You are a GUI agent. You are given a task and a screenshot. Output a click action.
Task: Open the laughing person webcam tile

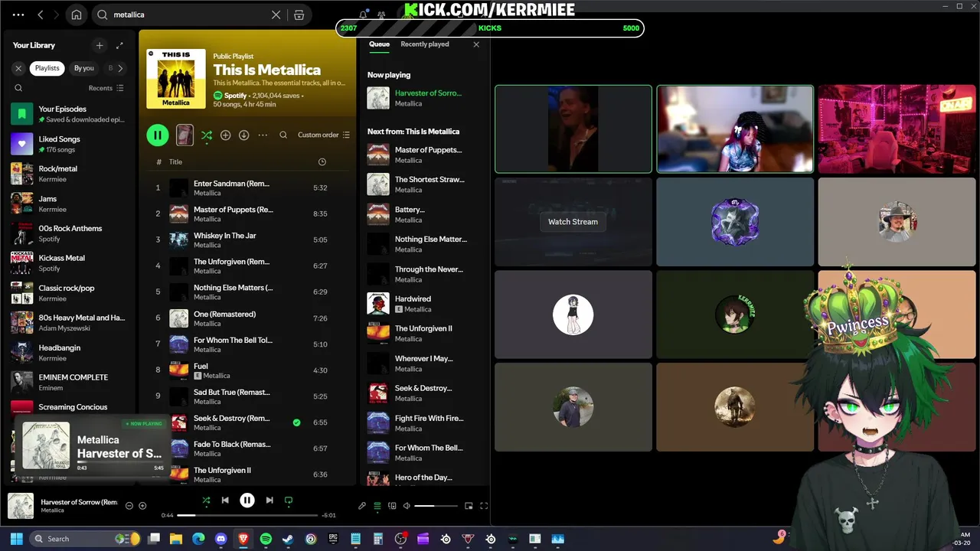[x=573, y=129]
